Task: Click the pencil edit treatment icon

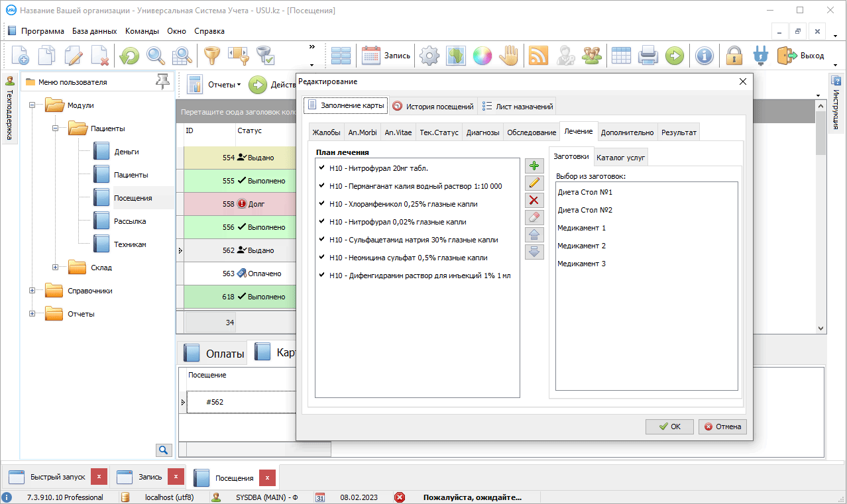Action: point(534,183)
